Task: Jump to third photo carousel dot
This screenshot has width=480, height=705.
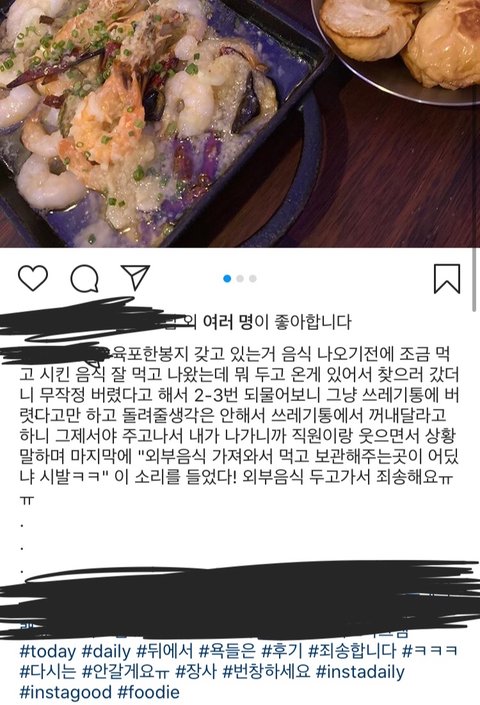Action: click(253, 279)
